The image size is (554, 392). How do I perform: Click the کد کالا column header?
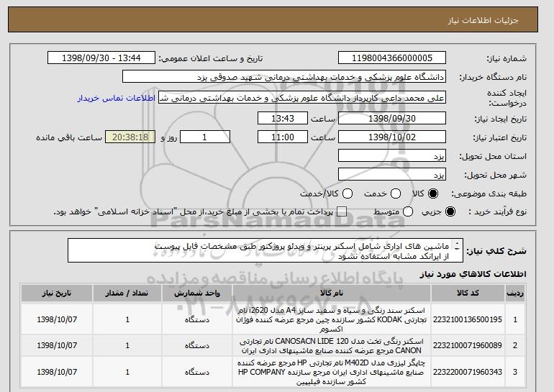pos(468,293)
